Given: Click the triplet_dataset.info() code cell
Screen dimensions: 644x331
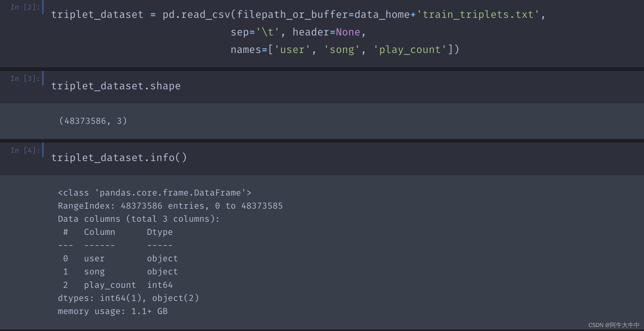Looking at the screenshot, I should (119, 157).
